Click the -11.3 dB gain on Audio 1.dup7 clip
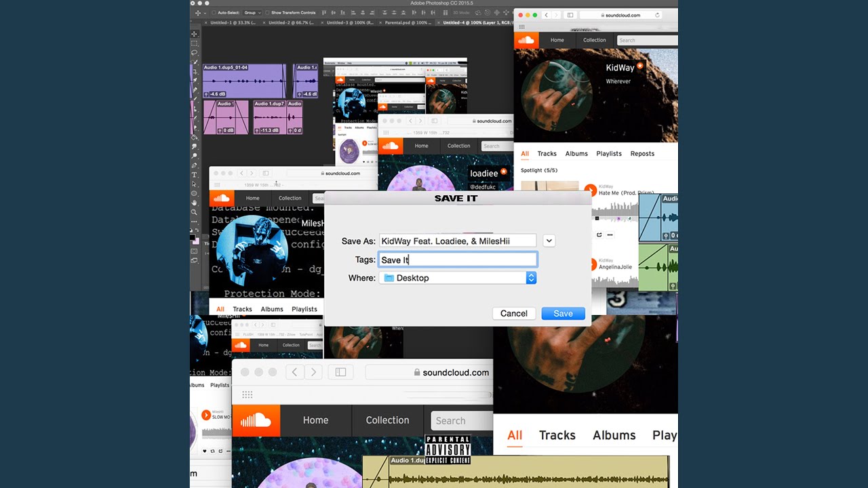This screenshot has height=488, width=868. (270, 130)
